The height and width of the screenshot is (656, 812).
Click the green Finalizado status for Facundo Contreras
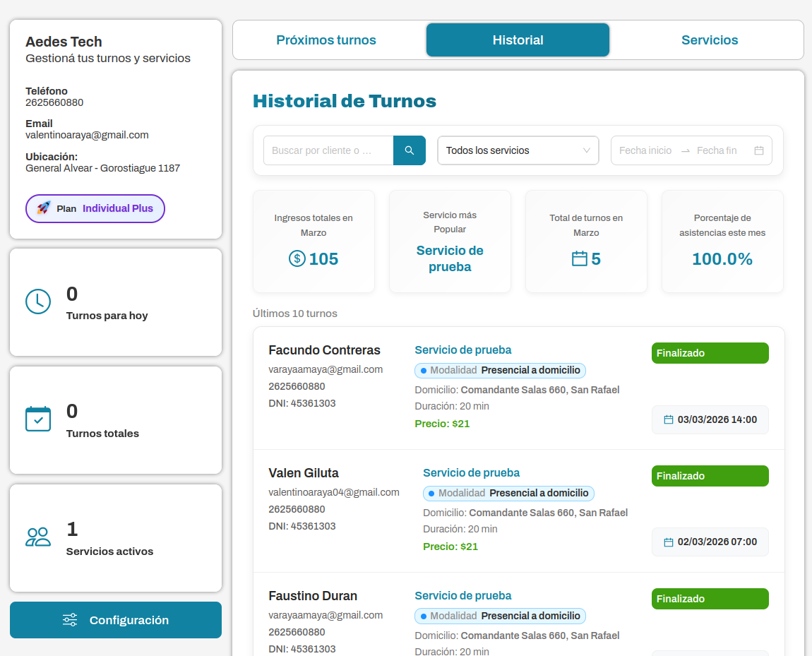tap(710, 352)
